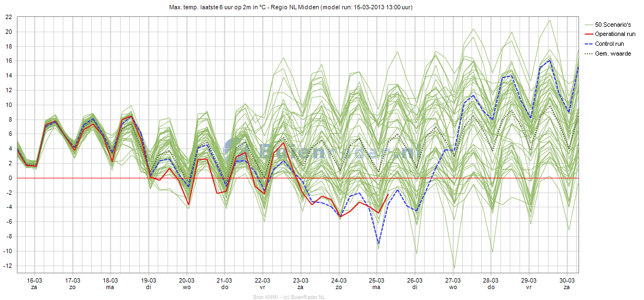Click the green line sample next to '50 Scenario's'

tap(590, 25)
